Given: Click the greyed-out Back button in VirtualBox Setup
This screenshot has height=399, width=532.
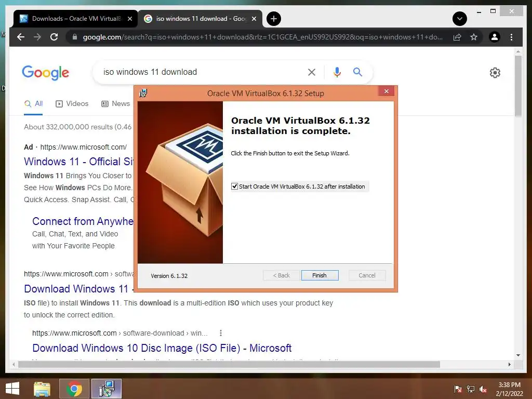Looking at the screenshot, I should click(281, 275).
